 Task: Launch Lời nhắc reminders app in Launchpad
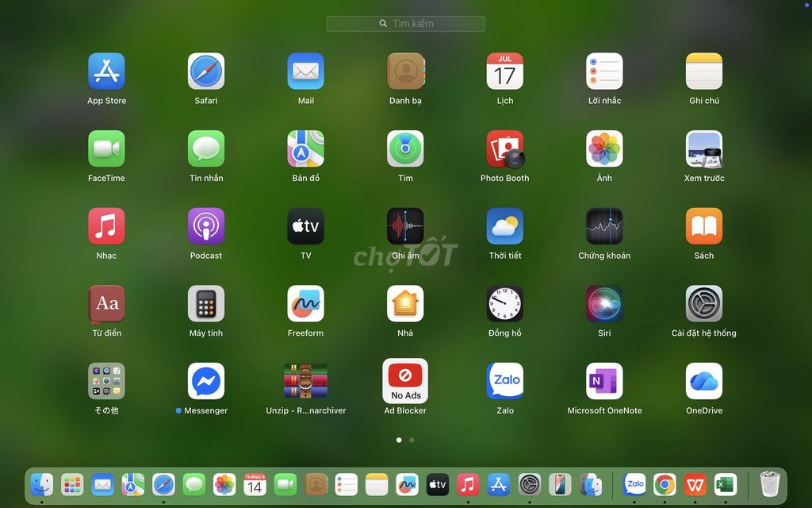click(604, 71)
